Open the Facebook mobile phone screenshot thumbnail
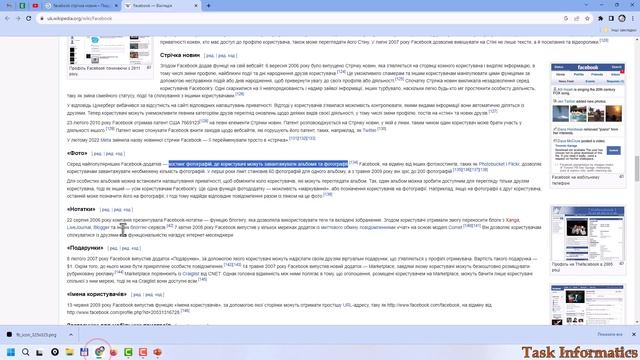The image size is (640, 360). pos(587,118)
